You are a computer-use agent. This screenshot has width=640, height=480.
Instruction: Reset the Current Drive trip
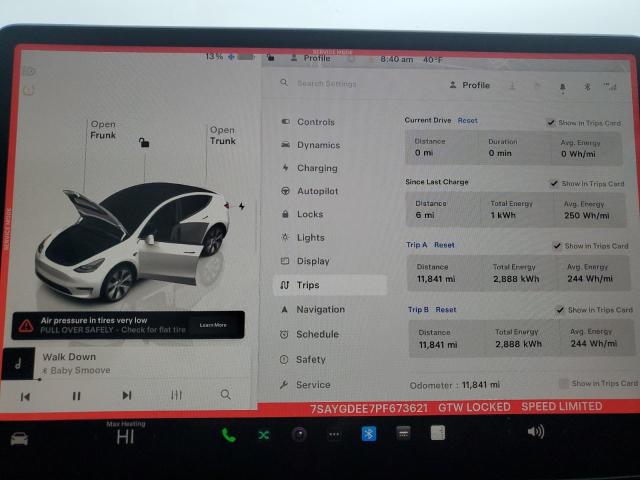467,120
